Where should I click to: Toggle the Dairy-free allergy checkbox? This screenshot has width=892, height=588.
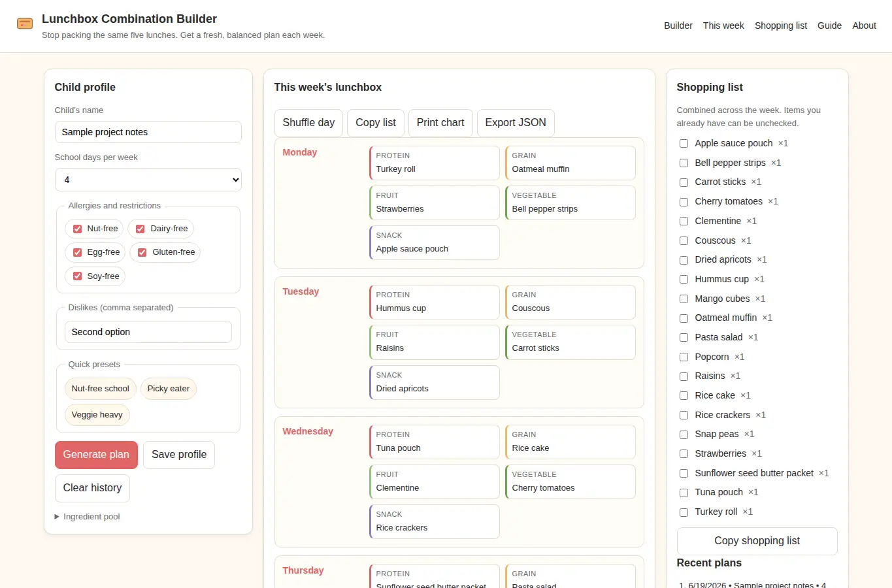tap(140, 229)
